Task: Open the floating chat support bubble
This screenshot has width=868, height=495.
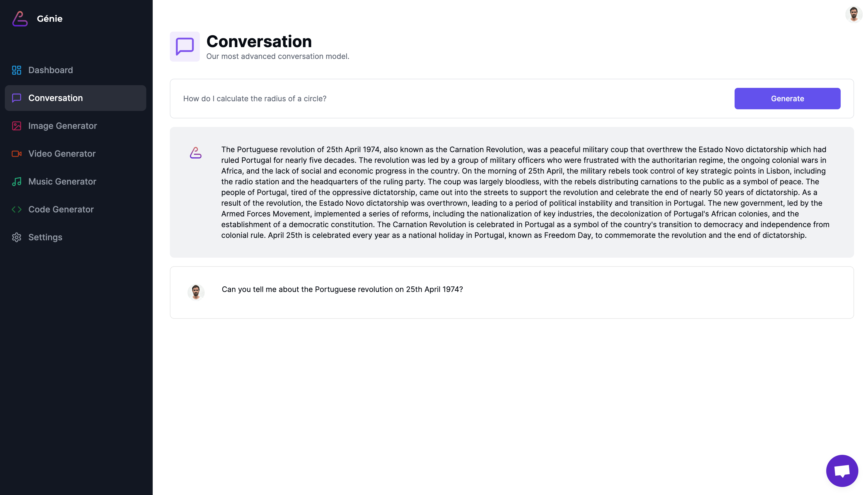Action: pyautogui.click(x=842, y=471)
